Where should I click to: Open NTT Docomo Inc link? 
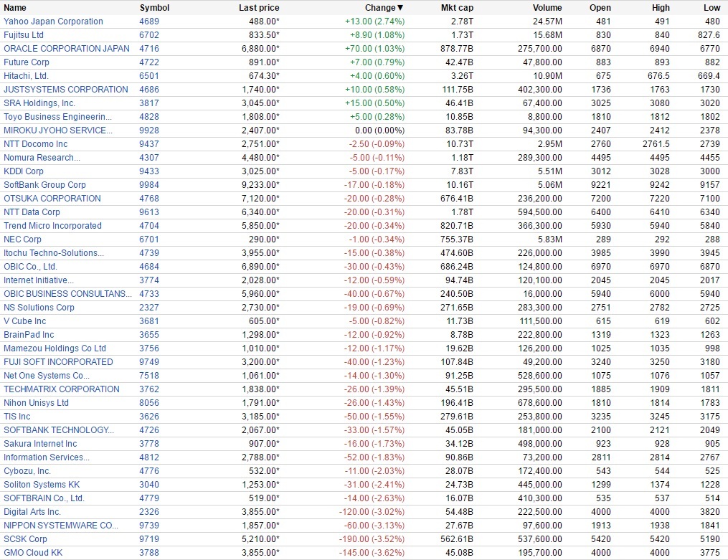36,144
